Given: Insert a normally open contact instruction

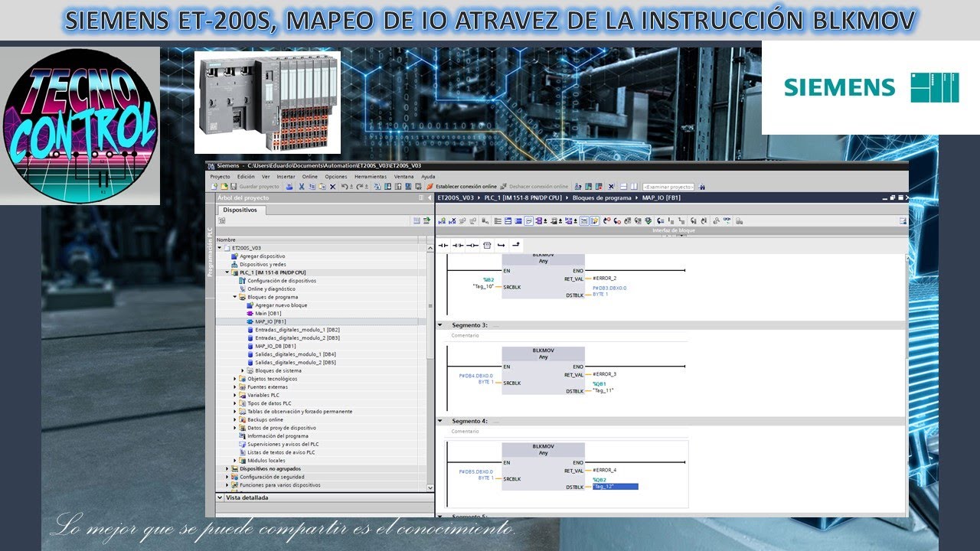Looking at the screenshot, I should click(444, 245).
